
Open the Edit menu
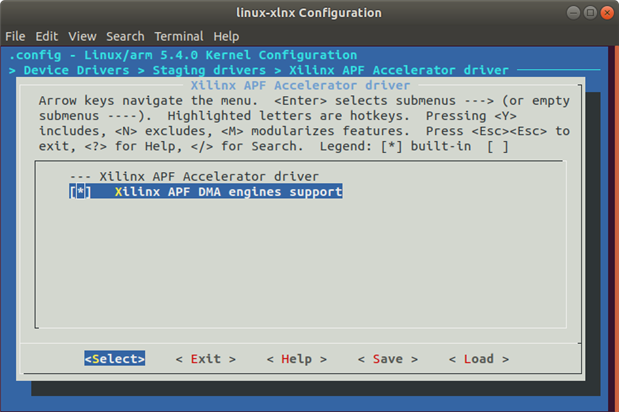tap(47, 36)
